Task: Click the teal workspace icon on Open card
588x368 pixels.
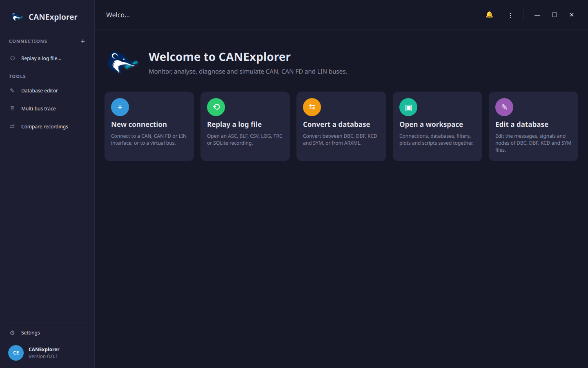Action: (x=408, y=107)
